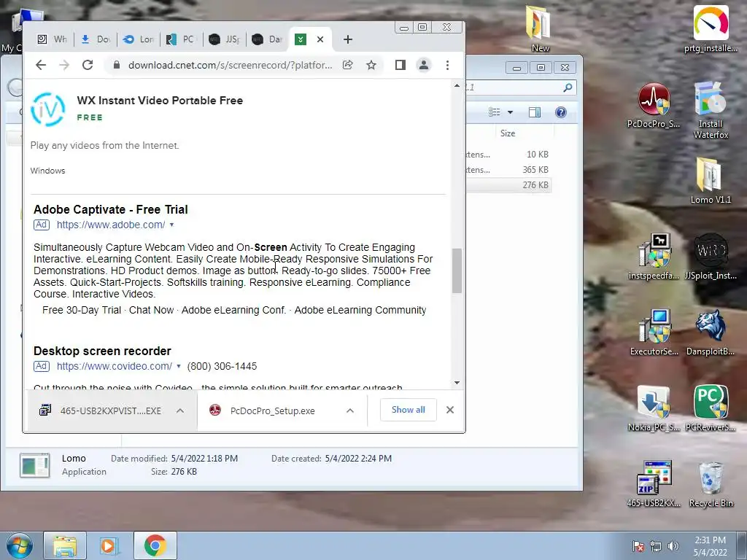
Task: Open Windows Start menu
Action: (19, 545)
